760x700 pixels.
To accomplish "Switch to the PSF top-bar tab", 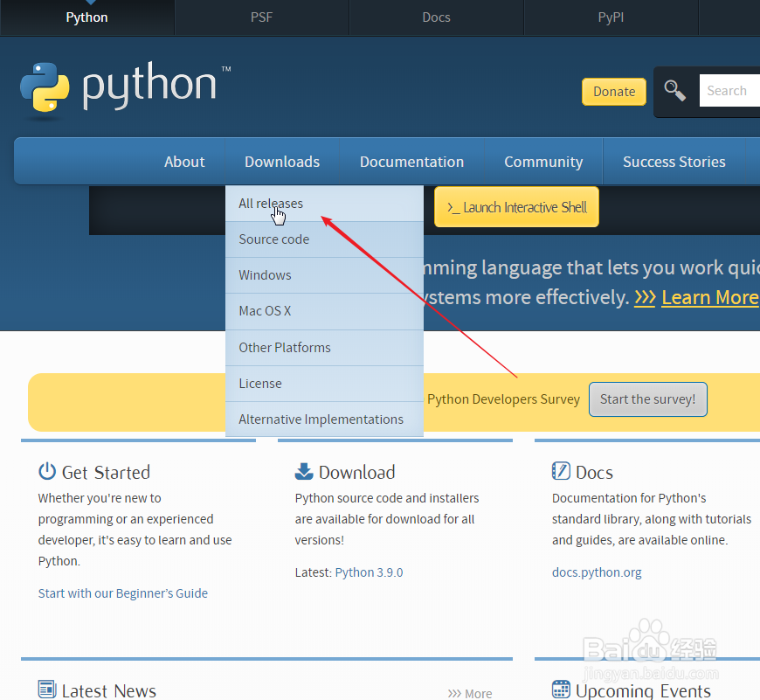I will [262, 17].
